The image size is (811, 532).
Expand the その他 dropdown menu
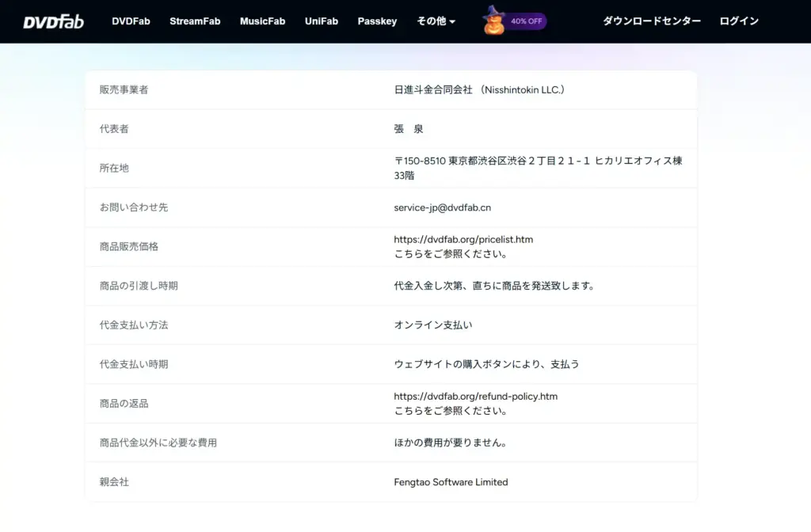(x=435, y=21)
